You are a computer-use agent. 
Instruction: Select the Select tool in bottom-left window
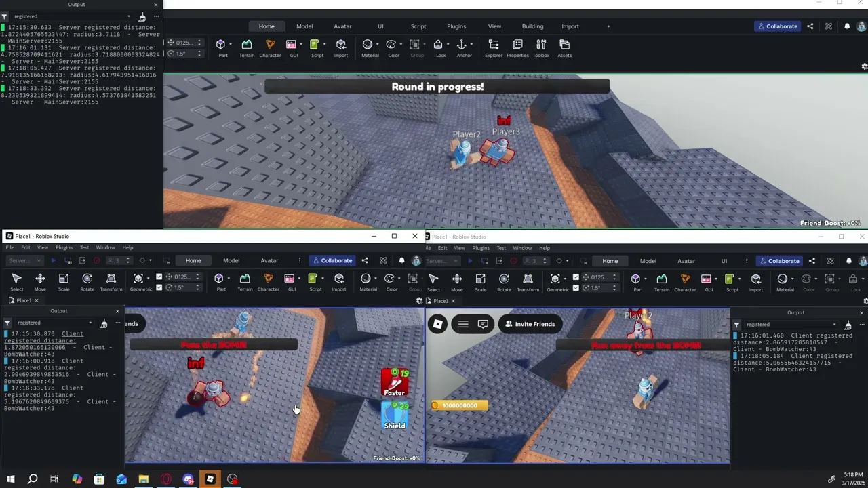[x=17, y=283]
